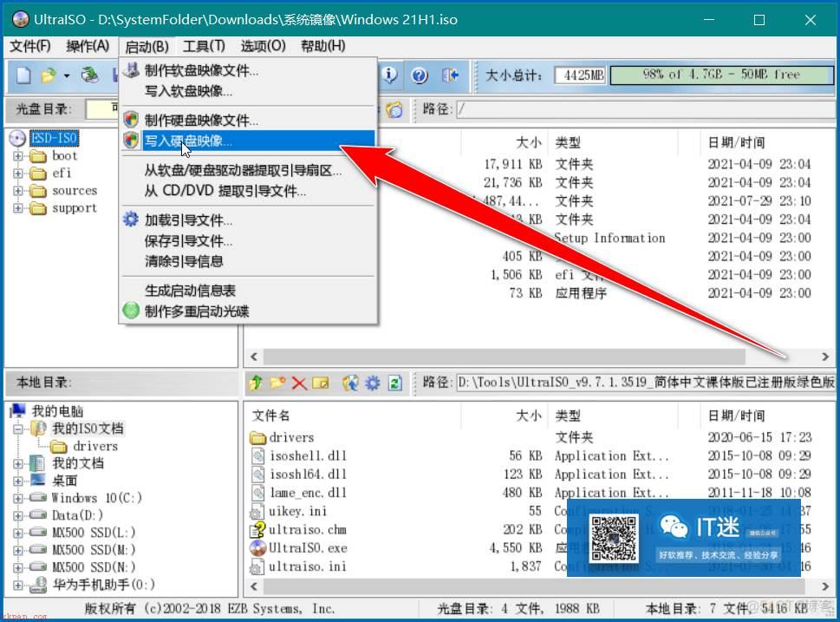The height and width of the screenshot is (622, 840).
Task: Click the local 路径 field starting D:\Tools
Action: pyautogui.click(x=646, y=383)
